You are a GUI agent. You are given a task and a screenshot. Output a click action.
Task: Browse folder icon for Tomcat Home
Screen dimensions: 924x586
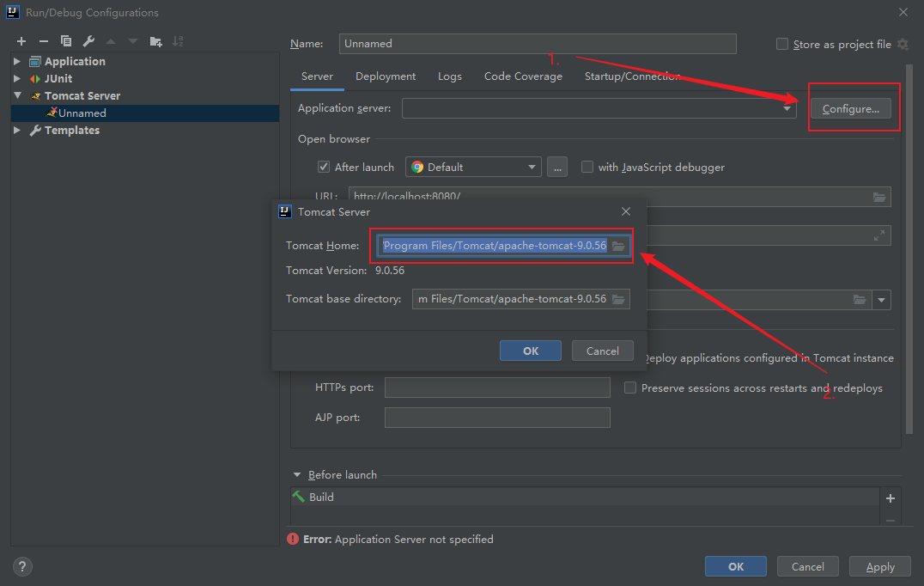point(618,246)
